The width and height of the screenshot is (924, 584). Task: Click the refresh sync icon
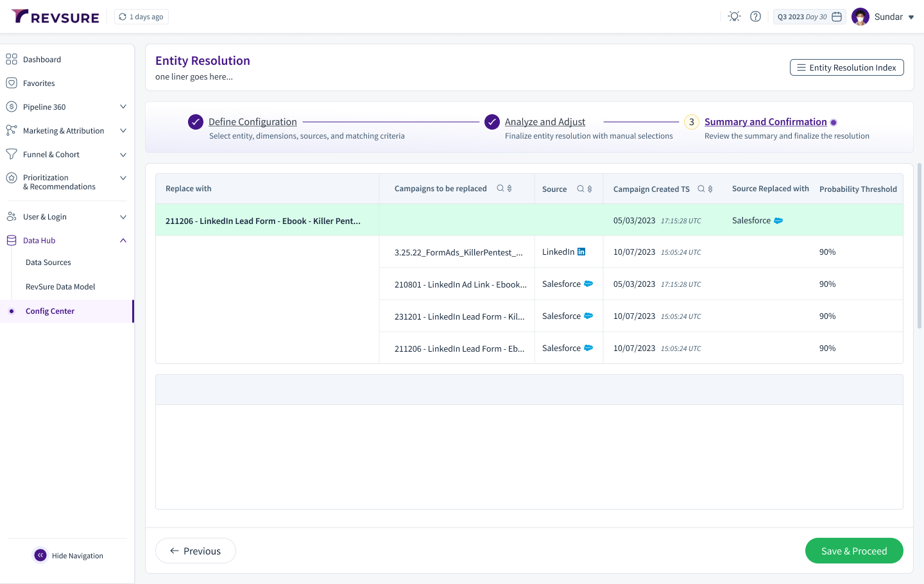pos(123,17)
